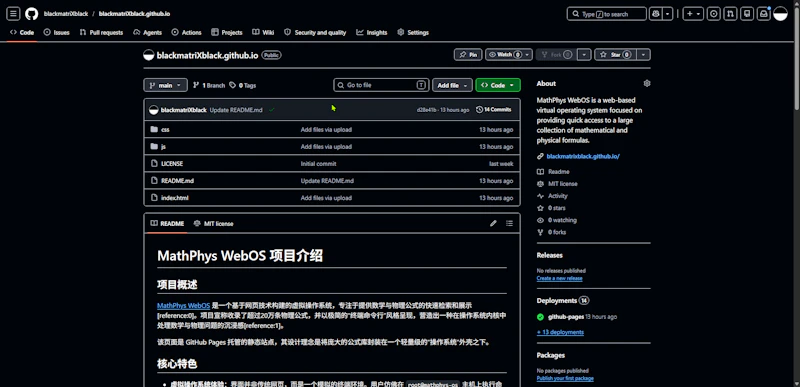Open the css folder
Image resolution: width=800 pixels, height=387 pixels.
(165, 130)
